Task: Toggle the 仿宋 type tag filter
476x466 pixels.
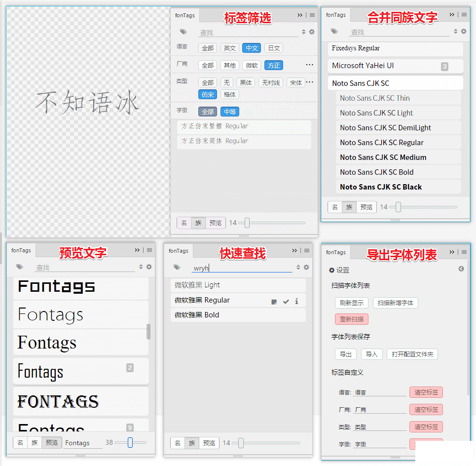Action: pyautogui.click(x=208, y=94)
